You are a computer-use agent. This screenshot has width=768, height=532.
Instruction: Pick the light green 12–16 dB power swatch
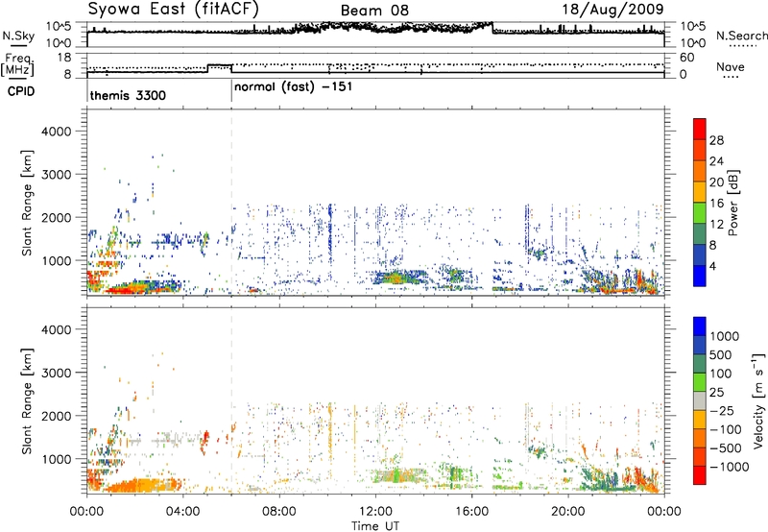point(700,213)
